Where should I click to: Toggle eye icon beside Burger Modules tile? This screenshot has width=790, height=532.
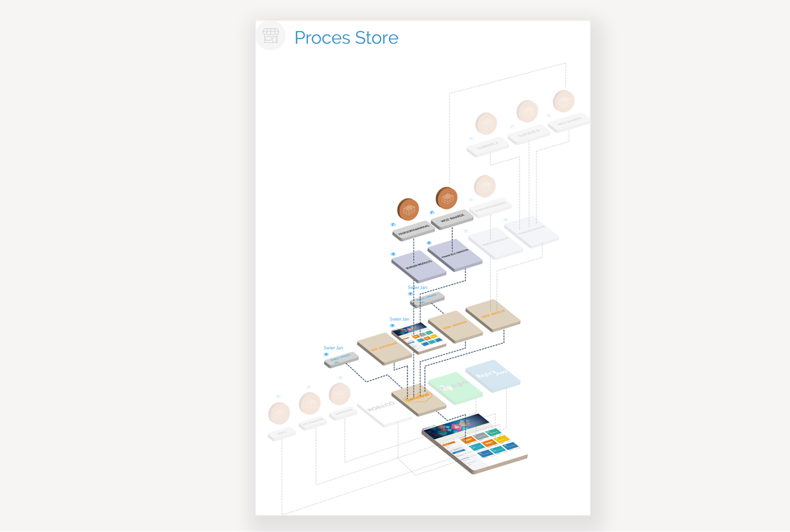394,254
